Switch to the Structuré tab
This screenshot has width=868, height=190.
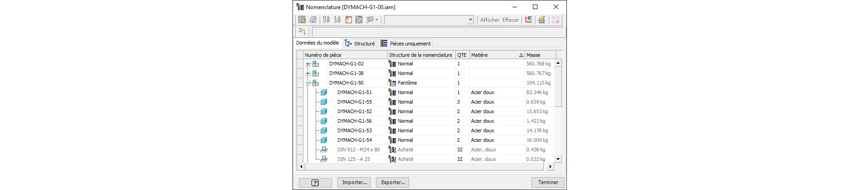click(360, 44)
